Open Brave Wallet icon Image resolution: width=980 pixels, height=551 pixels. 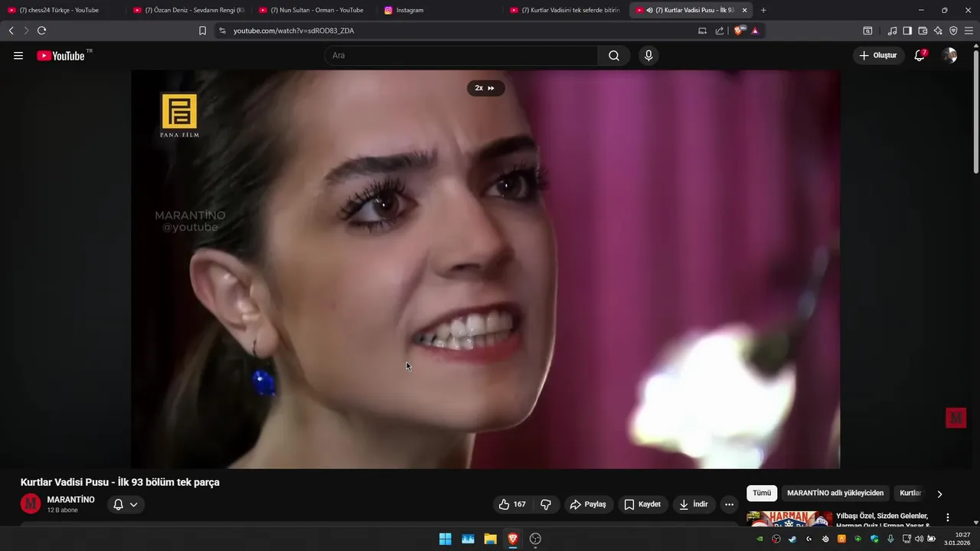(923, 31)
